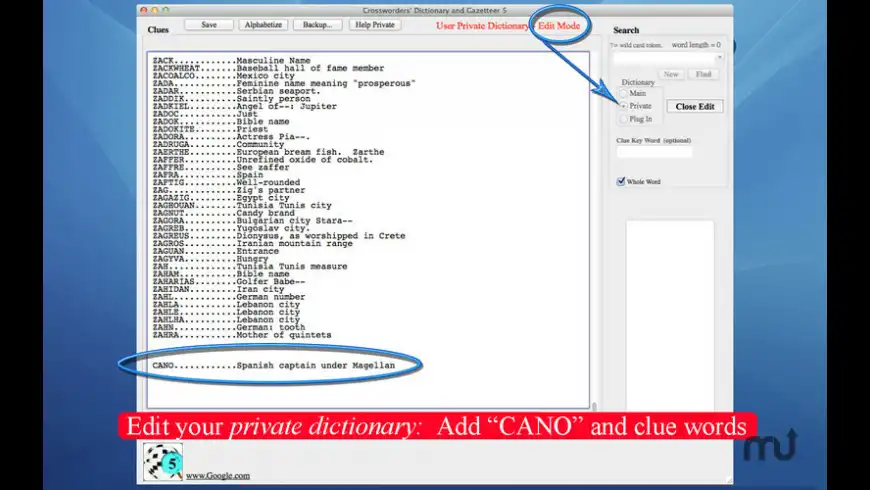
Task: Click the ZAGROS Iranian mountain range entry
Action: coord(252,244)
